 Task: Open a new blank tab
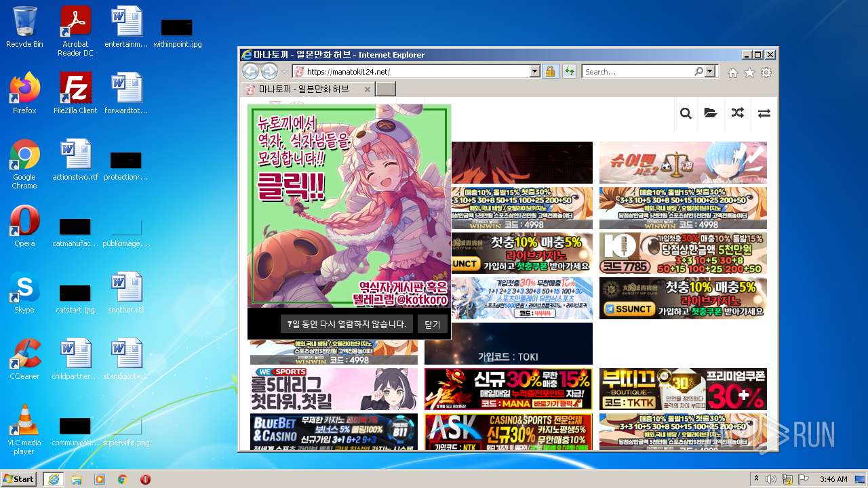tap(385, 89)
